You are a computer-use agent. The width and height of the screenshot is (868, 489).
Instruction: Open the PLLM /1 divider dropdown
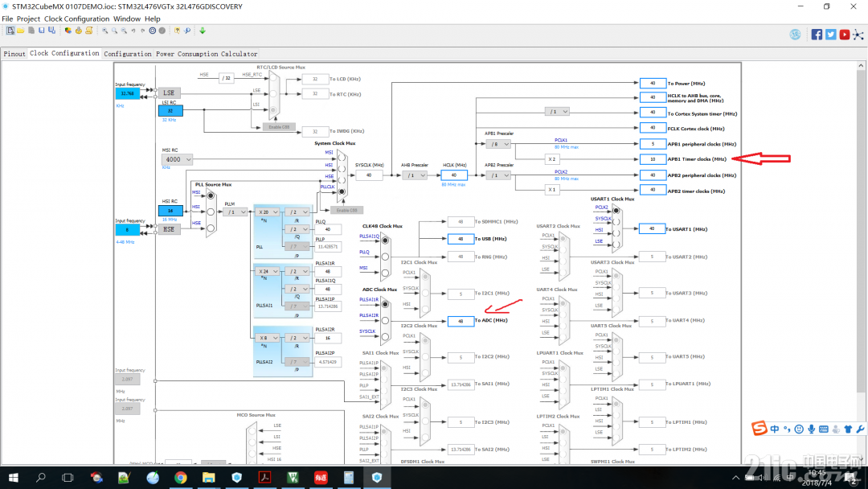click(x=235, y=212)
